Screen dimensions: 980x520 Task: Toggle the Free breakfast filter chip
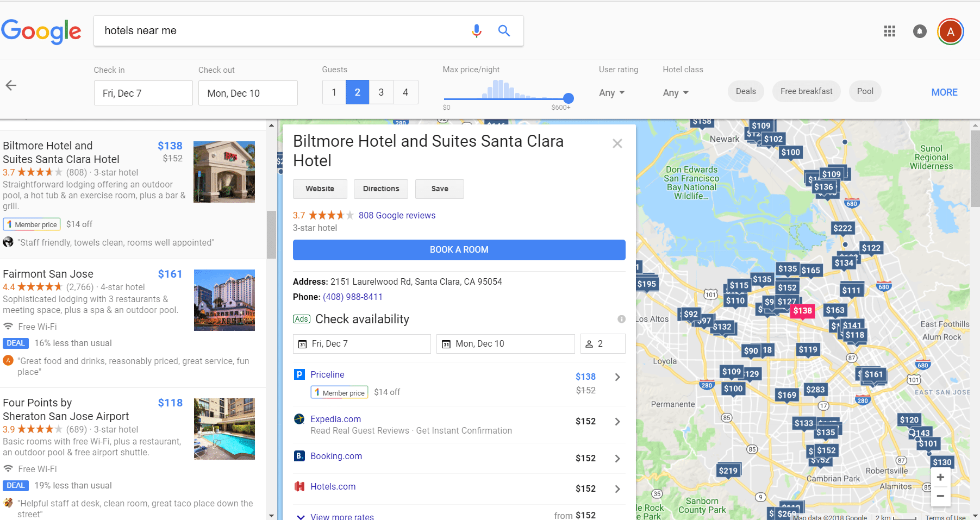point(807,91)
